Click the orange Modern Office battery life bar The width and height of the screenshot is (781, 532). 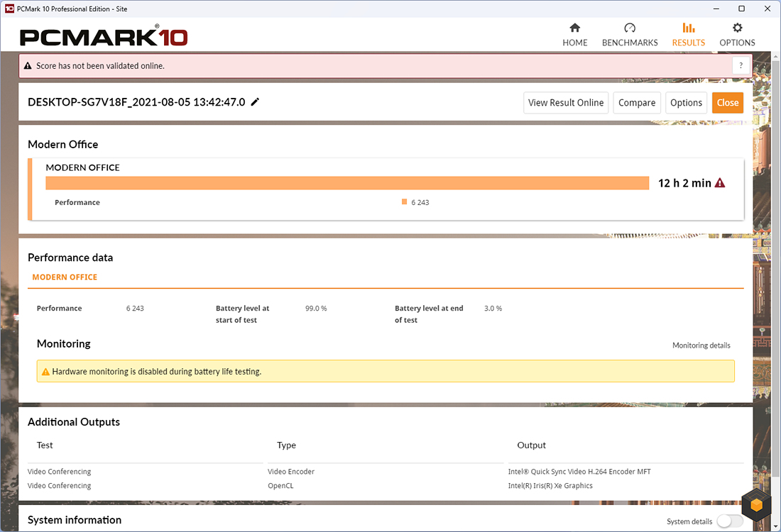coord(347,182)
